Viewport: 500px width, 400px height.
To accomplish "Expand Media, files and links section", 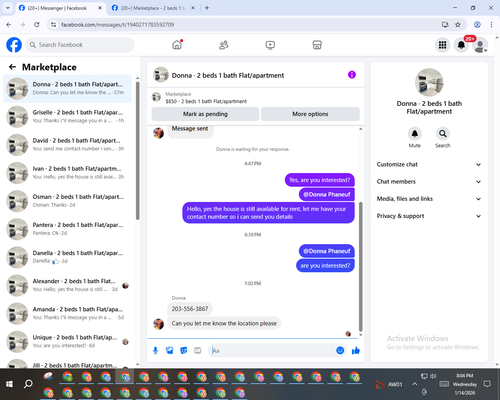I will pyautogui.click(x=429, y=199).
